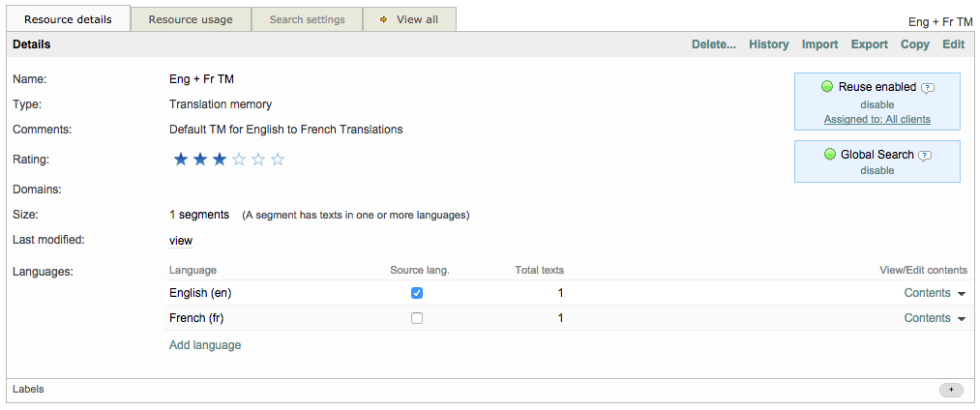Set rating to five stars
The image size is (980, 410).
tap(278, 160)
